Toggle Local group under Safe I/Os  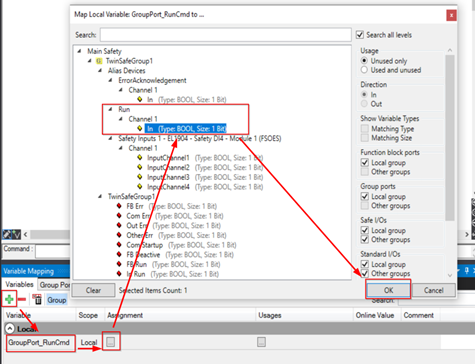coord(365,230)
